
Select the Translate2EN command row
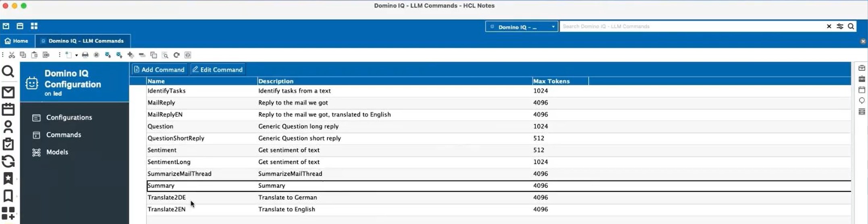click(x=498, y=209)
